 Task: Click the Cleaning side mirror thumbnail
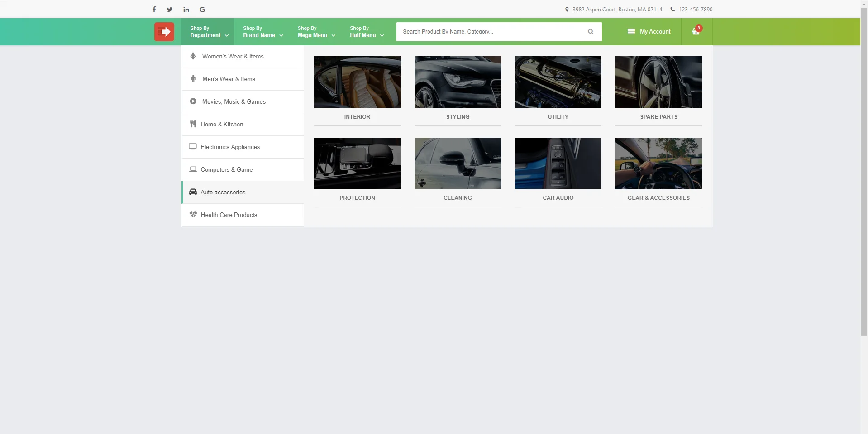pyautogui.click(x=458, y=163)
